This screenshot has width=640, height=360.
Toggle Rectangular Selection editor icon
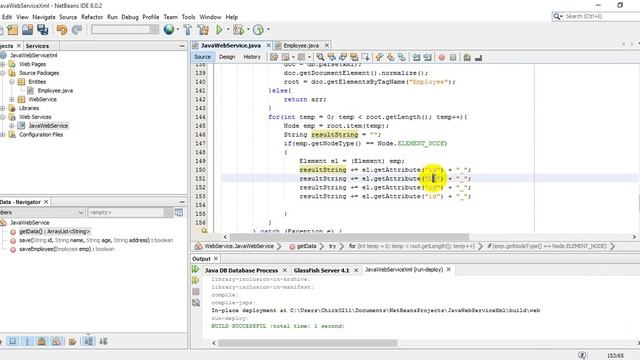(x=365, y=57)
